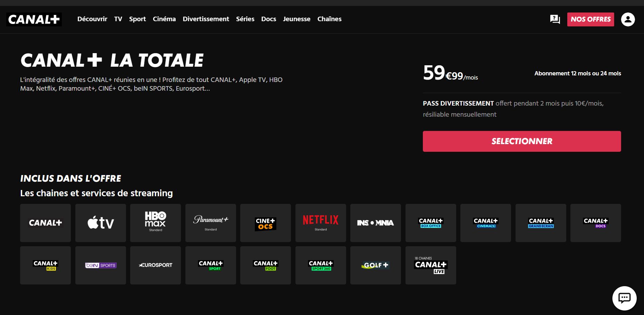Screen dimensions: 644x315
Task: Click the INCLUS DANS L'OFFRE heading
Action: (x=71, y=179)
